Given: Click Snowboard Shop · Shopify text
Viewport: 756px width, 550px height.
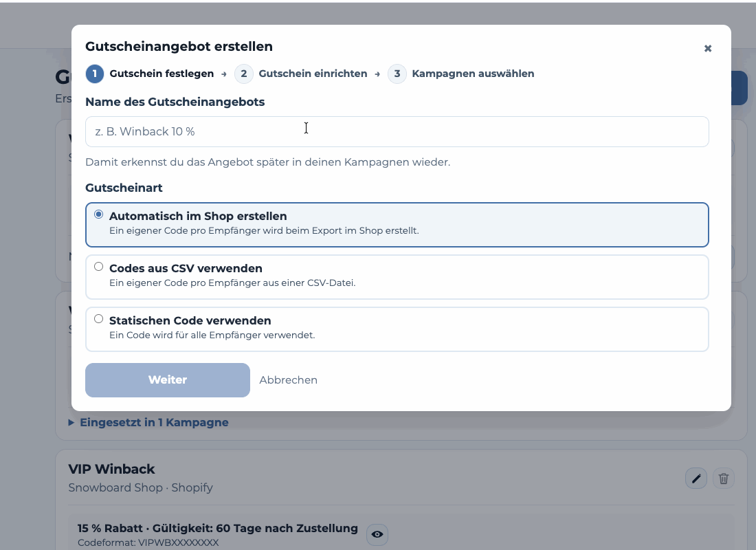Looking at the screenshot, I should (x=140, y=487).
